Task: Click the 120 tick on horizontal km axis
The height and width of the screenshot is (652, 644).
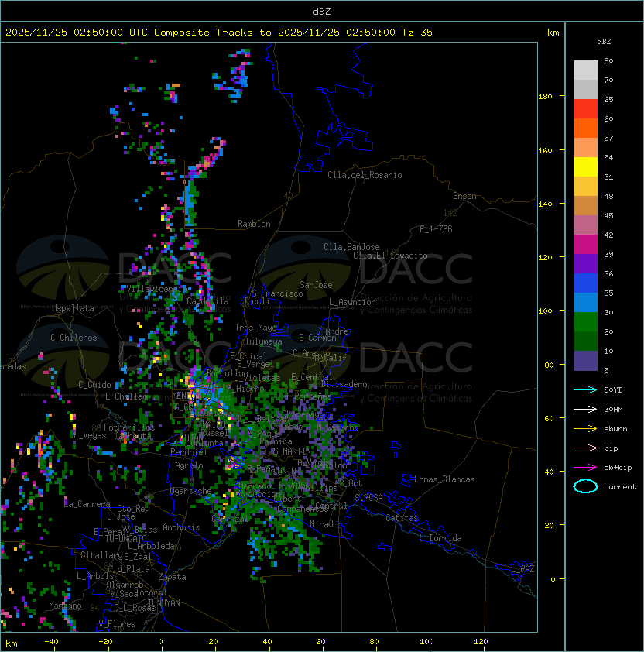Action: 481,642
